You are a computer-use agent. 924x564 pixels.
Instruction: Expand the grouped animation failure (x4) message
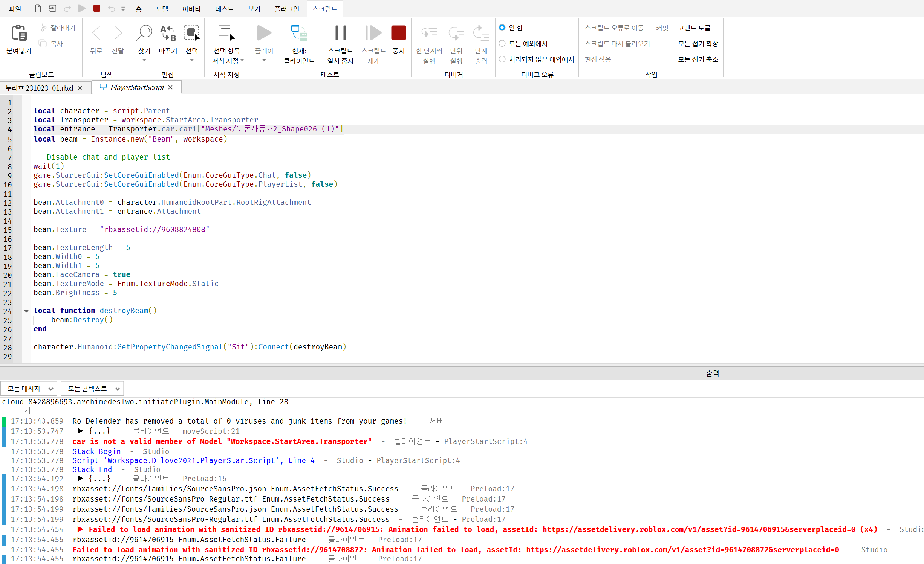pyautogui.click(x=80, y=529)
